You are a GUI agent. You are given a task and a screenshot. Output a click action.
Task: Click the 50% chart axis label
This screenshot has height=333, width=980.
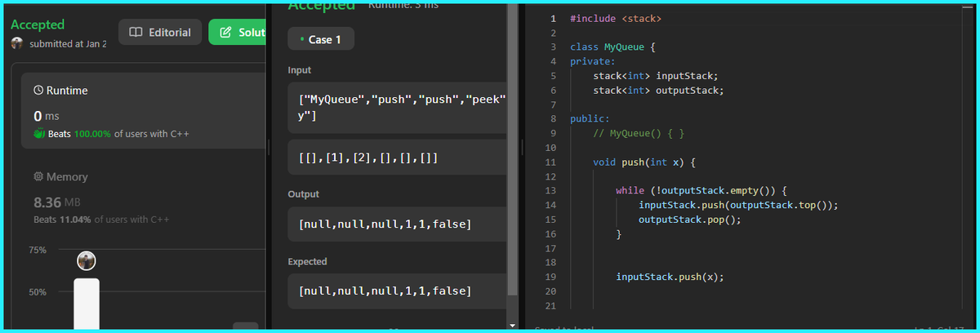[x=38, y=291]
